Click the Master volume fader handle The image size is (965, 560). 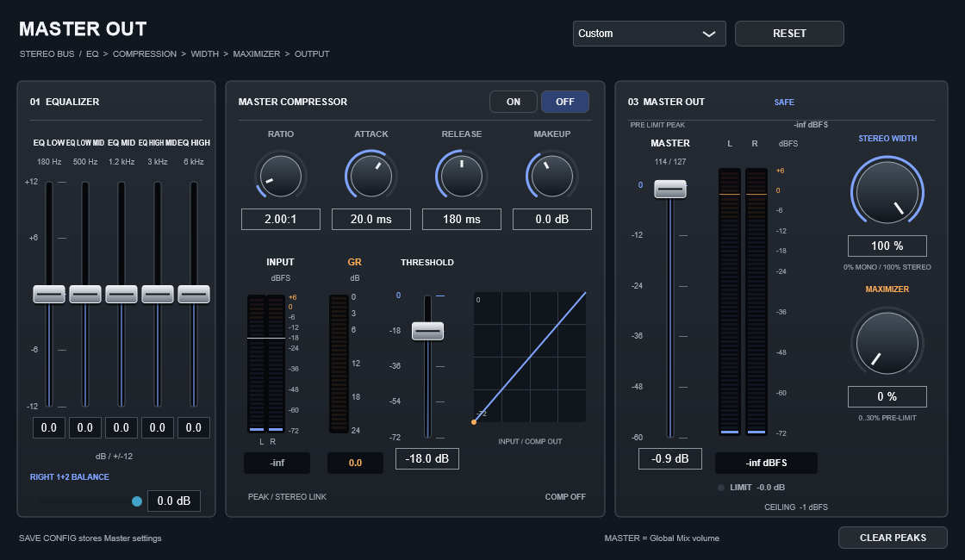coord(670,189)
